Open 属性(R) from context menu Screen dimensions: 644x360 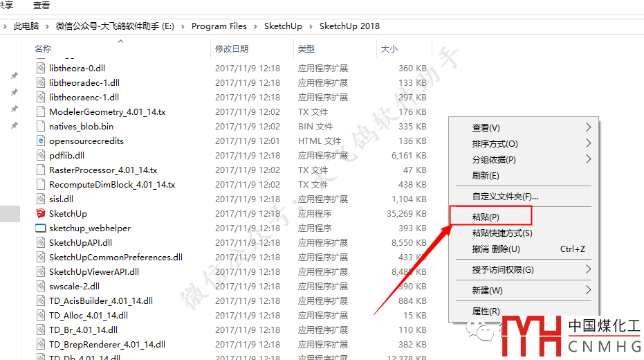click(486, 311)
